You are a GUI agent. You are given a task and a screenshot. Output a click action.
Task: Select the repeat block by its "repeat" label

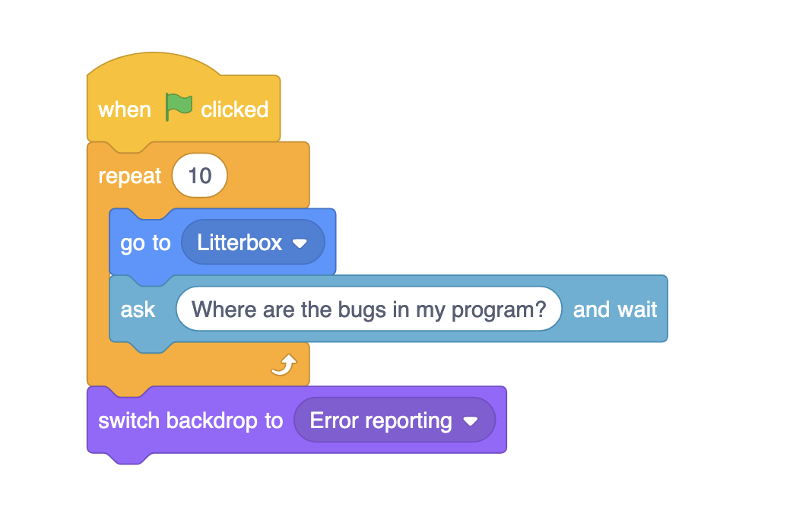[x=130, y=176]
